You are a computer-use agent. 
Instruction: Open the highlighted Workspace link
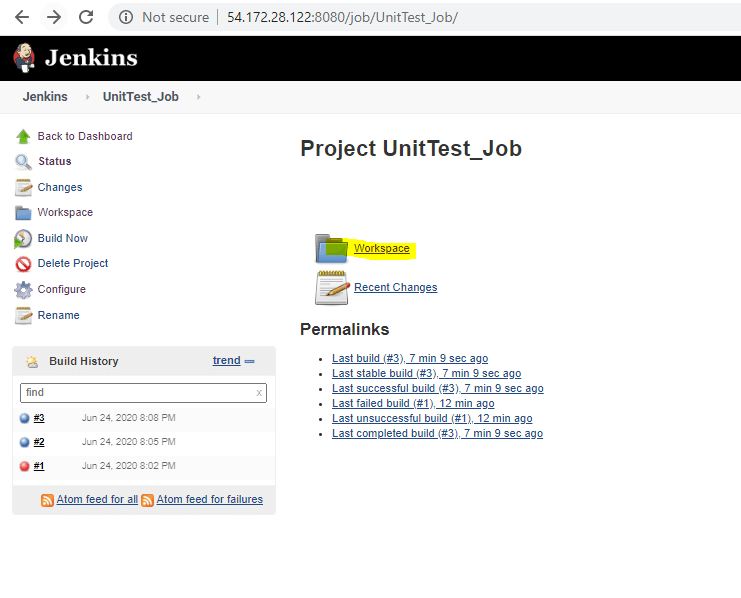[x=382, y=248]
